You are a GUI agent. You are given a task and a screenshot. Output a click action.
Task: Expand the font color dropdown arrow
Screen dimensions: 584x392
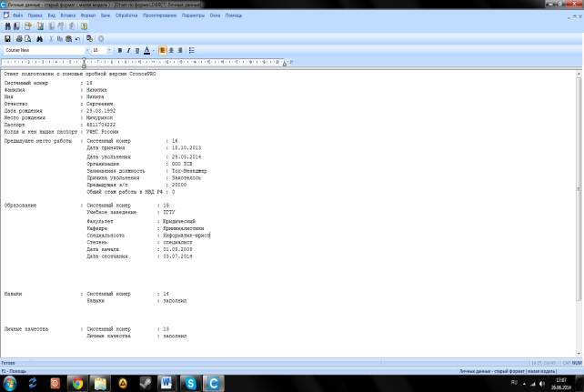pos(153,51)
